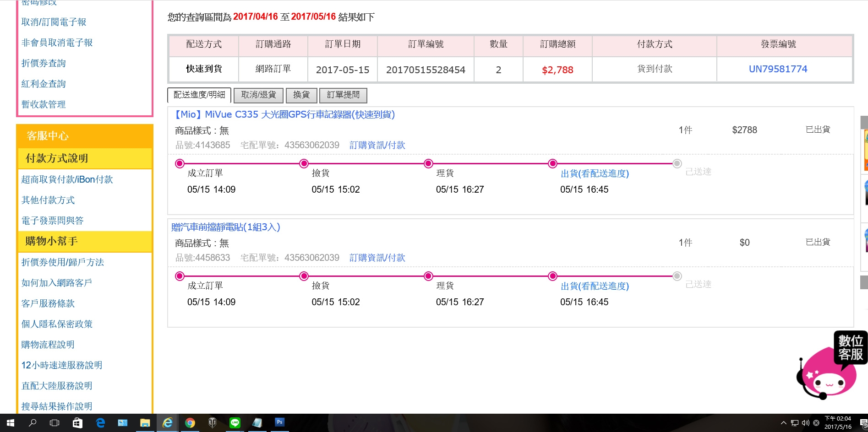Switch to the 換貨 tab
The height and width of the screenshot is (432, 868).
301,95
